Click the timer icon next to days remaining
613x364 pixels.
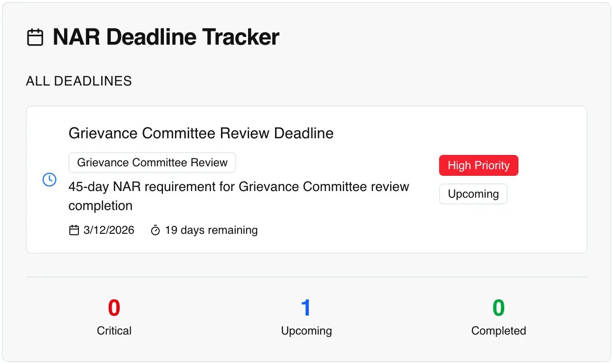click(155, 230)
